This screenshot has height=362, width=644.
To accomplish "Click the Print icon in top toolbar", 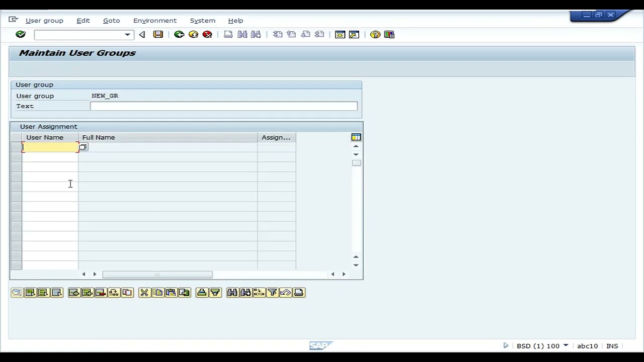I will pos(228,34).
